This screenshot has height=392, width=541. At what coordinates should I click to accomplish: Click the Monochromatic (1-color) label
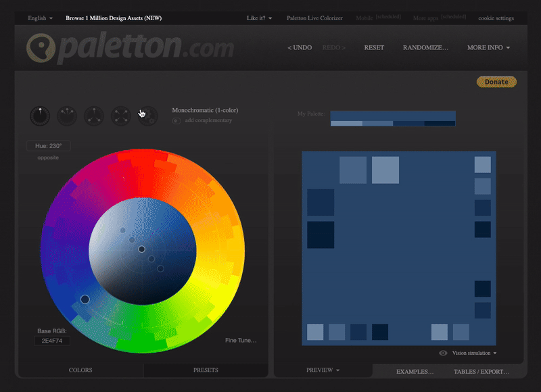point(205,110)
